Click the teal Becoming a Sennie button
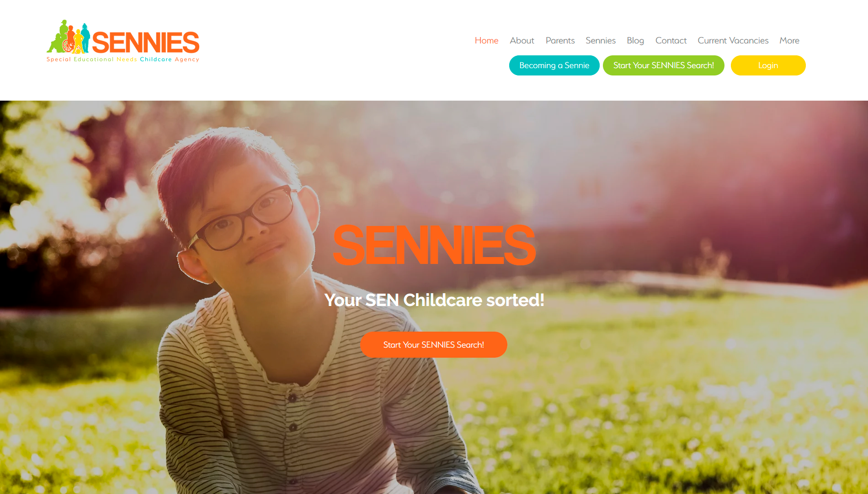Image resolution: width=868 pixels, height=494 pixels. click(554, 65)
